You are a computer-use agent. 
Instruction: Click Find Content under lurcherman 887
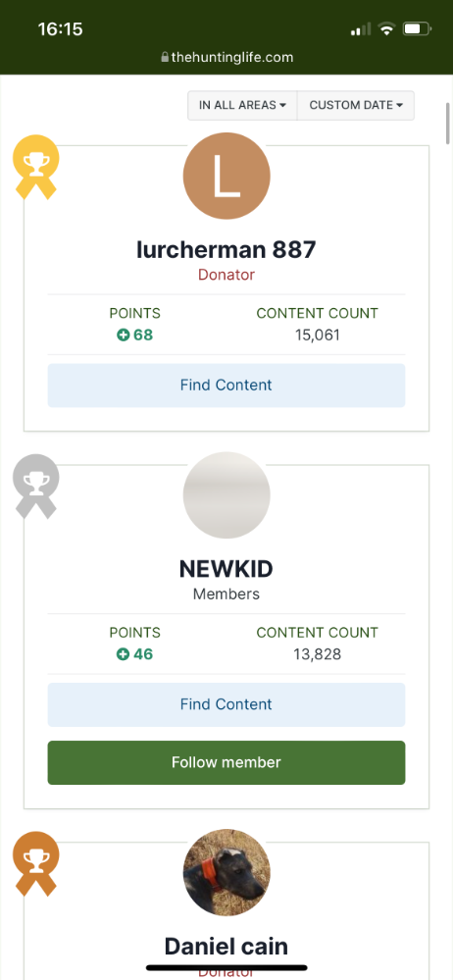pos(226,385)
